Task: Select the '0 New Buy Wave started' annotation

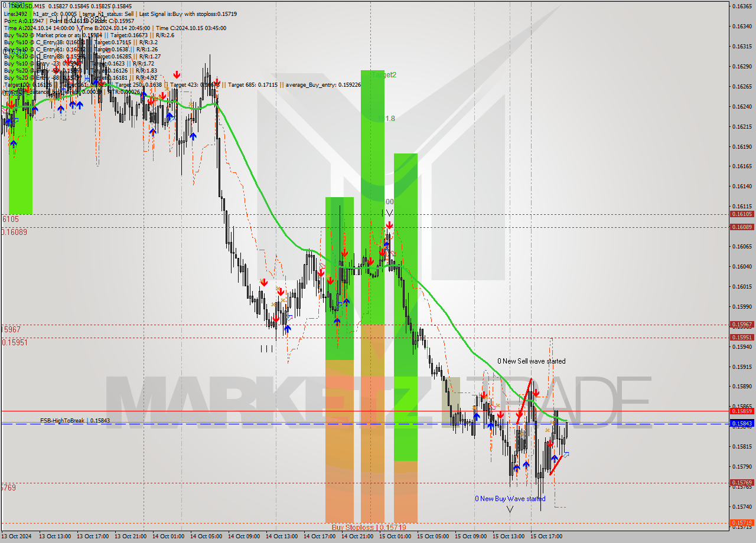Action: coord(510,499)
